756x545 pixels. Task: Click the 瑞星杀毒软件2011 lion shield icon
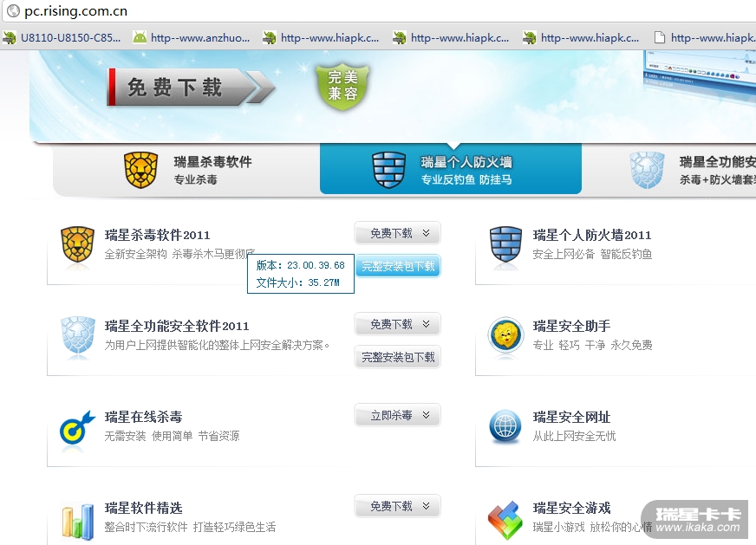pos(78,244)
